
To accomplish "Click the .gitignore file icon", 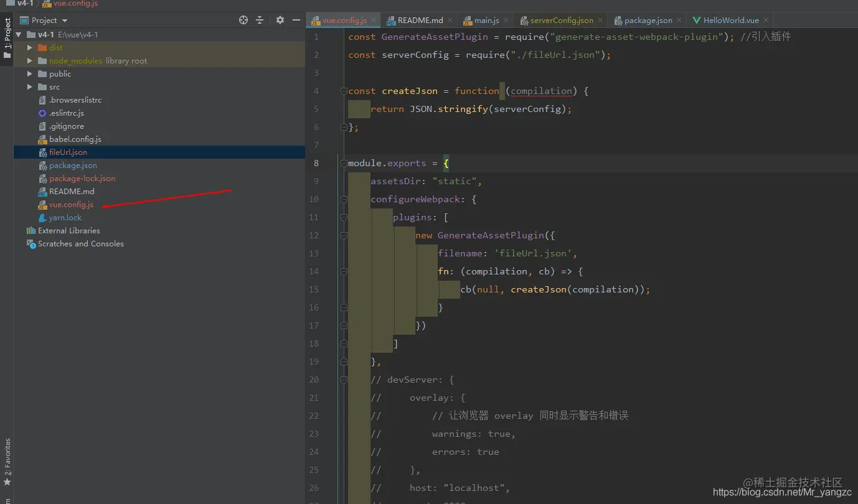I will click(x=42, y=126).
